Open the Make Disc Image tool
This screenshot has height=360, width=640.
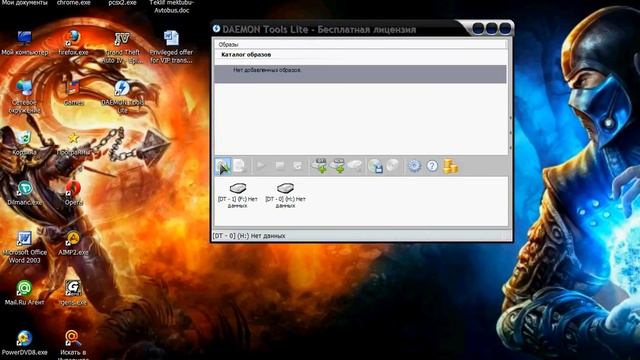376,166
